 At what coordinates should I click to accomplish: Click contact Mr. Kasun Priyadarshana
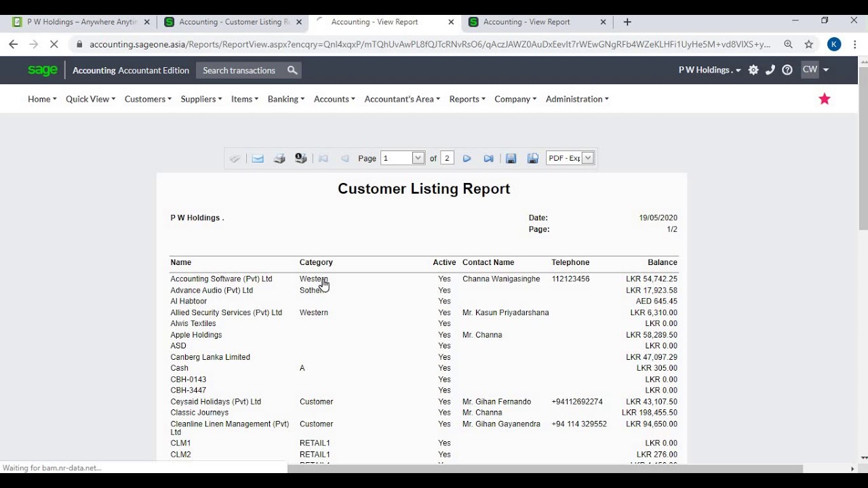pos(506,312)
